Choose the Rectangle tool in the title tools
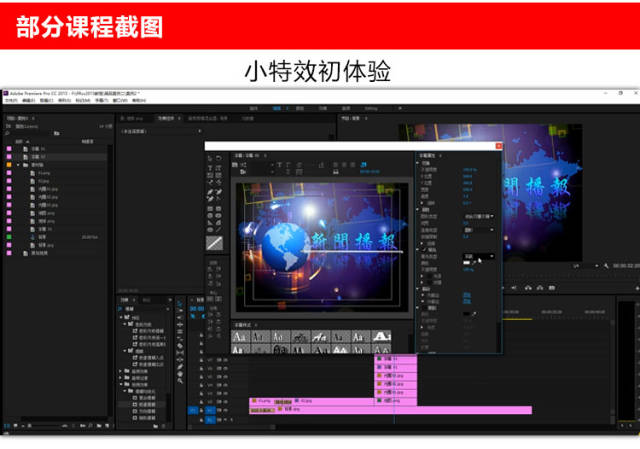This screenshot has width=640, height=449. [210, 209]
